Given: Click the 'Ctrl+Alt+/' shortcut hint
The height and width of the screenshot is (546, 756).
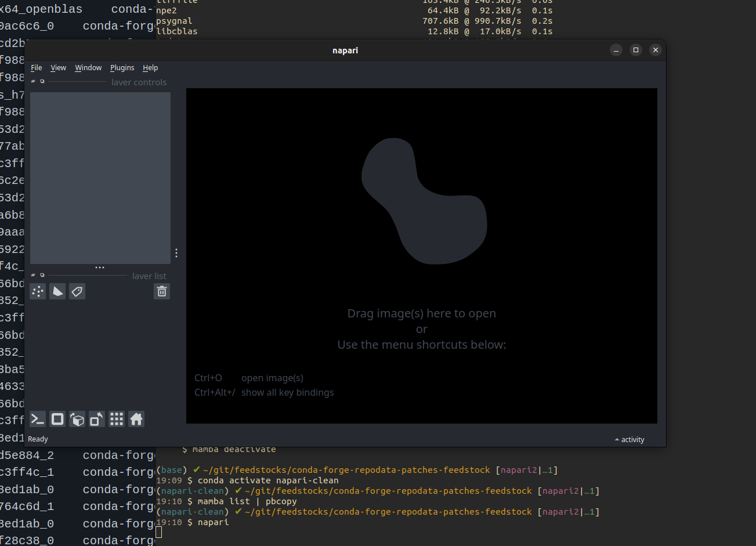Looking at the screenshot, I should pyautogui.click(x=215, y=392).
